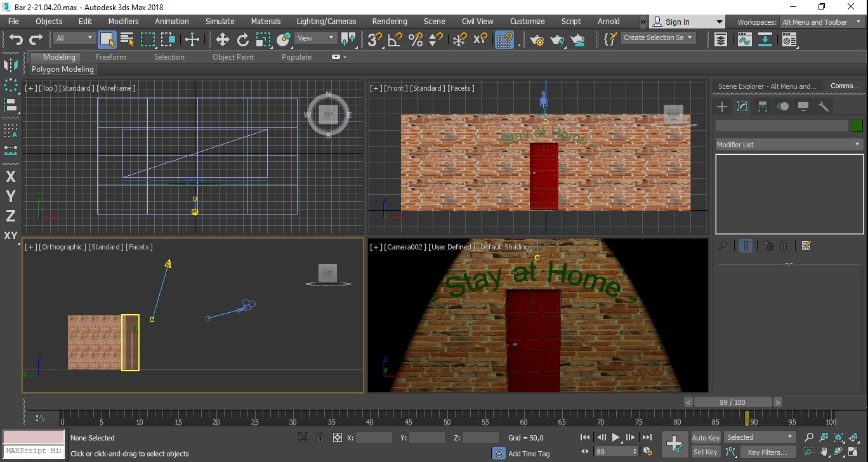This screenshot has width=868, height=462.
Task: Toggle Selection Lock padlock
Action: click(320, 437)
